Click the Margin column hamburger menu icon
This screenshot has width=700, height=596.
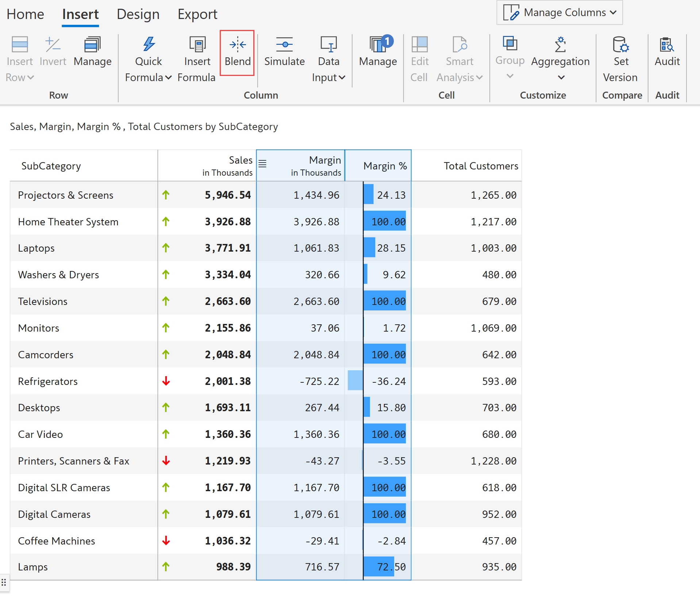(262, 164)
